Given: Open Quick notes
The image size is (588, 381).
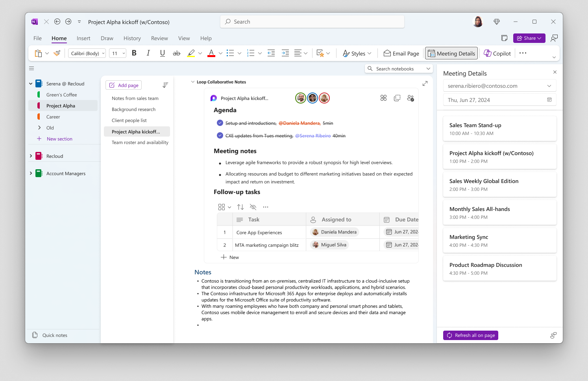Looking at the screenshot, I should coord(50,335).
